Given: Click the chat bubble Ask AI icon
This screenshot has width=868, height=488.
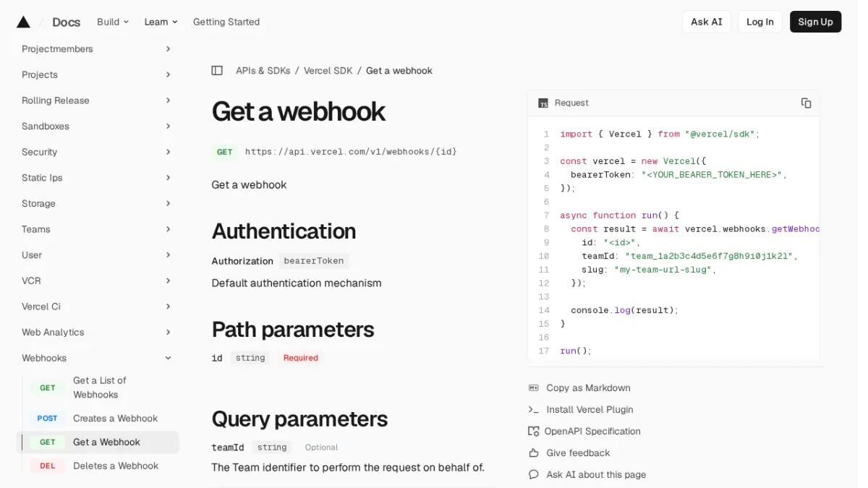Looking at the screenshot, I should click(x=534, y=474).
